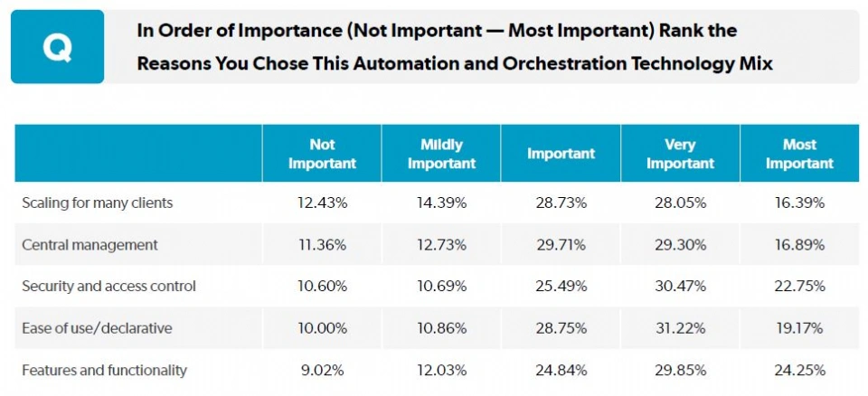Click the blue Q question icon

[x=57, y=47]
